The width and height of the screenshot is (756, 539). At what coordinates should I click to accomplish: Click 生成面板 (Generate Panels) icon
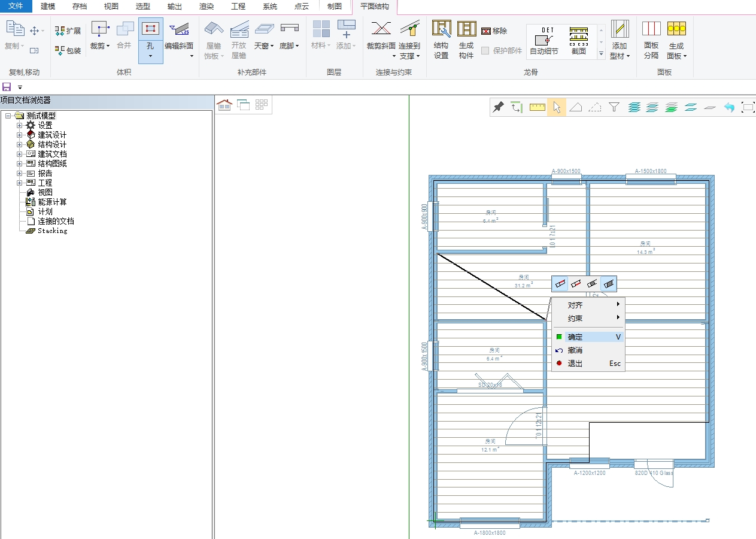pyautogui.click(x=676, y=28)
